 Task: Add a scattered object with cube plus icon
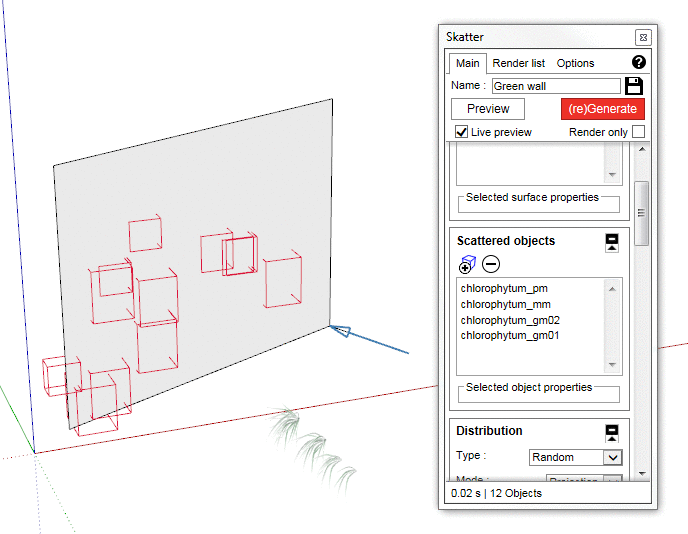(467, 264)
